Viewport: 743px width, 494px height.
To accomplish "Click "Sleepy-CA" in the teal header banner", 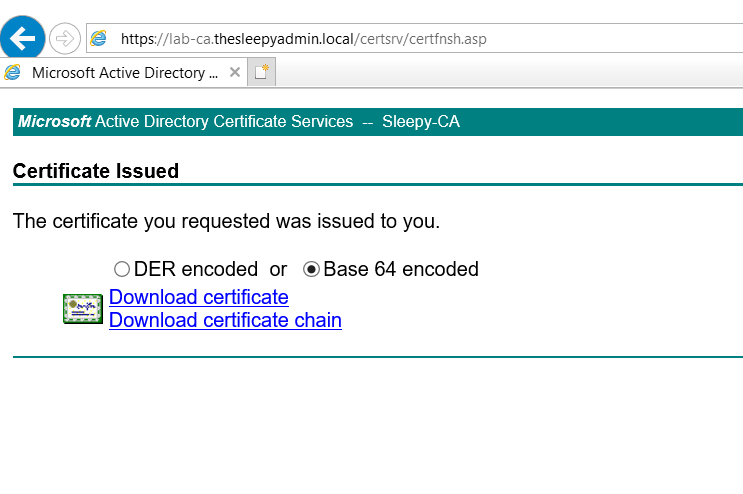I will pos(421,122).
